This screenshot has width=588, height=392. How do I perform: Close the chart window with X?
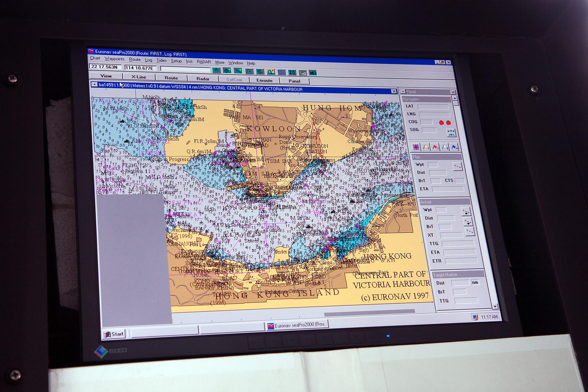point(394,91)
